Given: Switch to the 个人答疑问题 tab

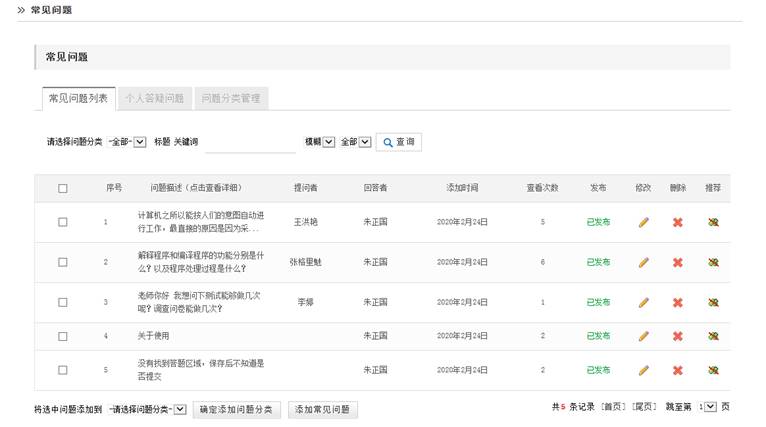Looking at the screenshot, I should 154,99.
